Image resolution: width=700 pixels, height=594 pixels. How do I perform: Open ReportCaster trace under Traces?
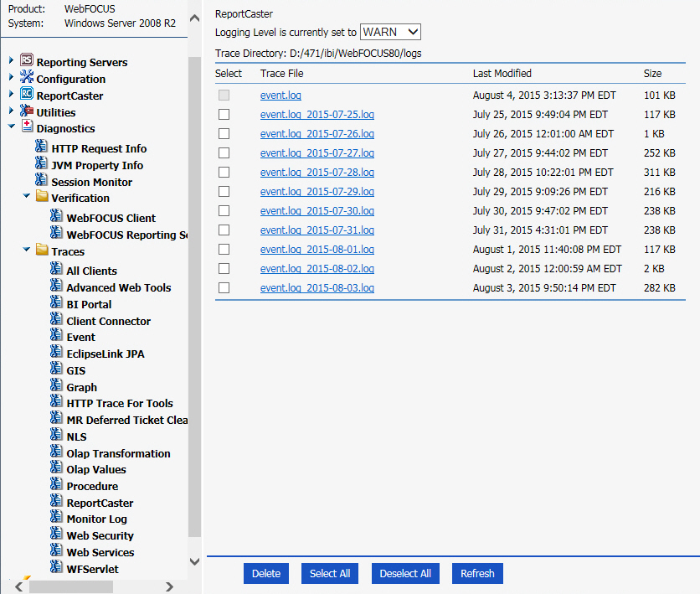100,503
